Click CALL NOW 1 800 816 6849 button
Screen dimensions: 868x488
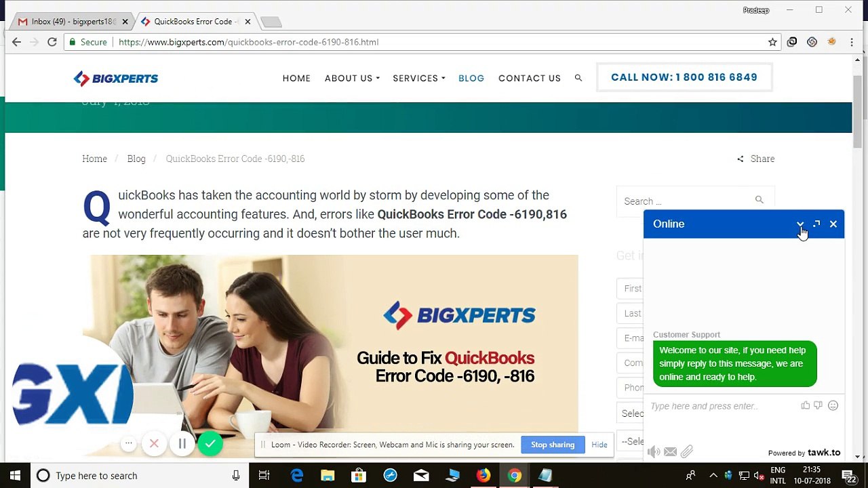[x=684, y=77]
